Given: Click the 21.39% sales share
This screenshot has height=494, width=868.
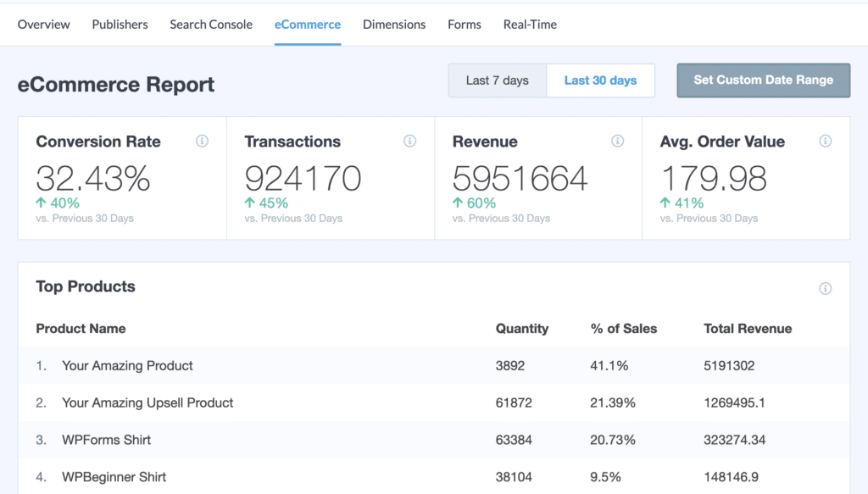Looking at the screenshot, I should point(613,402).
